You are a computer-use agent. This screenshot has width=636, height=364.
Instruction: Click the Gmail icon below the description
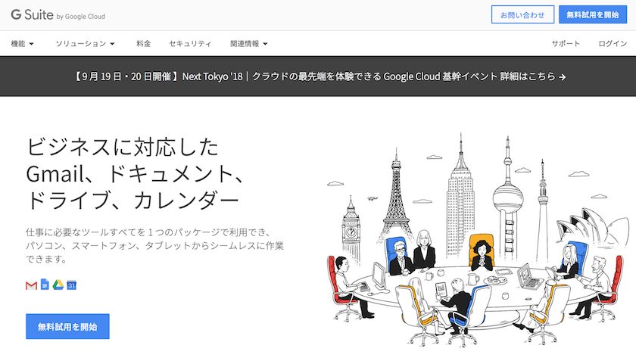click(31, 285)
